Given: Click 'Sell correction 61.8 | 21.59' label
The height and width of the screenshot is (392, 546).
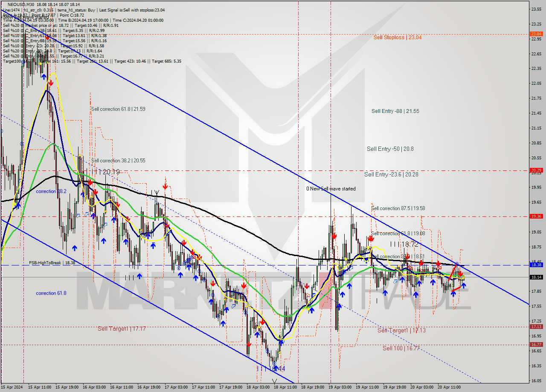Looking at the screenshot, I should (x=118, y=109).
